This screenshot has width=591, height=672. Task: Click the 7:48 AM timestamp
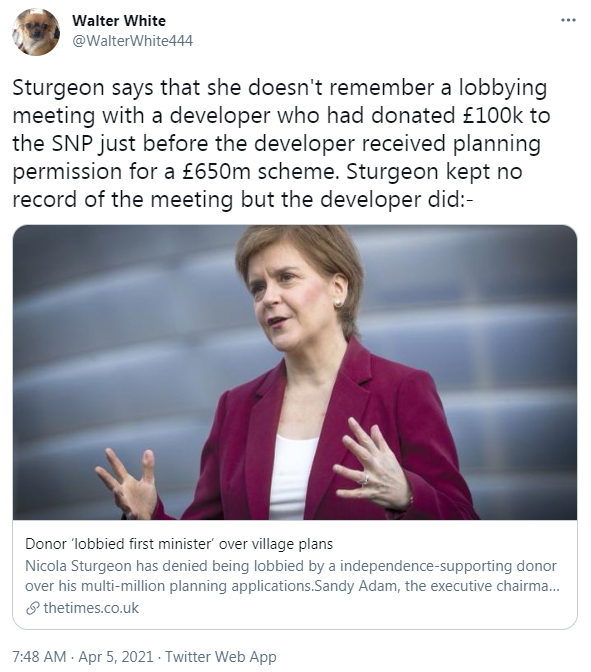click(x=39, y=657)
